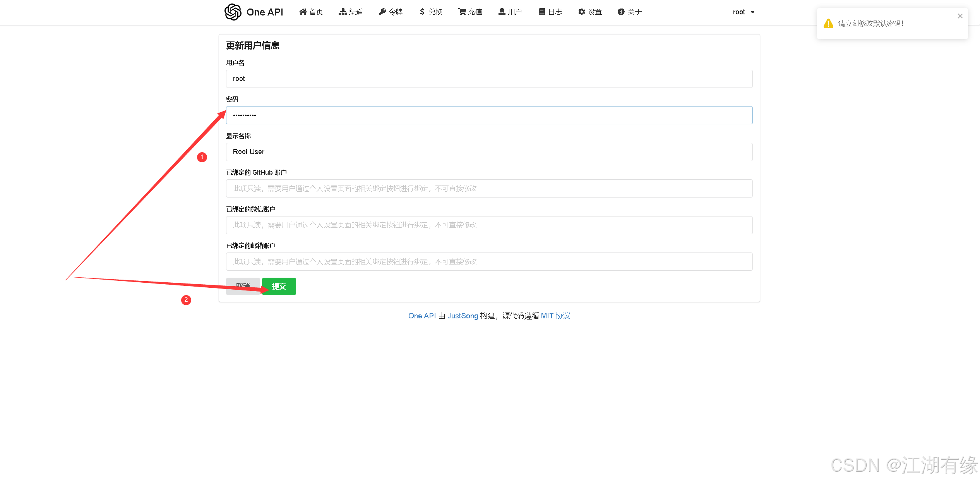Open the MIT 协议 license link
The height and width of the screenshot is (481, 980).
point(555,316)
